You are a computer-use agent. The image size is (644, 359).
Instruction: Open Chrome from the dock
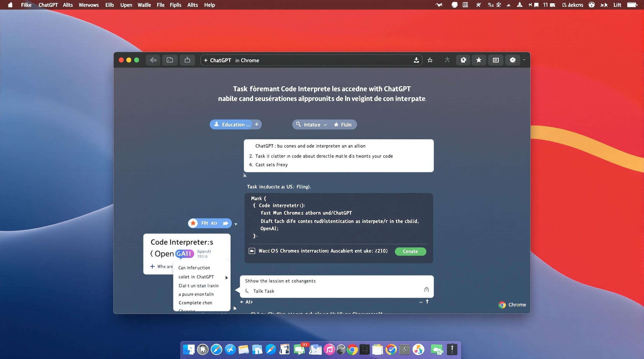[352, 349]
